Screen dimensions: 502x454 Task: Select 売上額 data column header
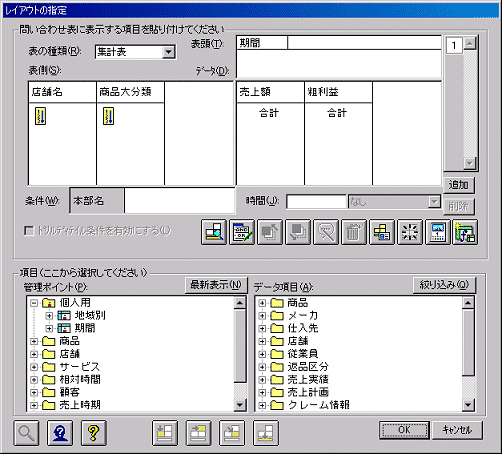click(270, 92)
